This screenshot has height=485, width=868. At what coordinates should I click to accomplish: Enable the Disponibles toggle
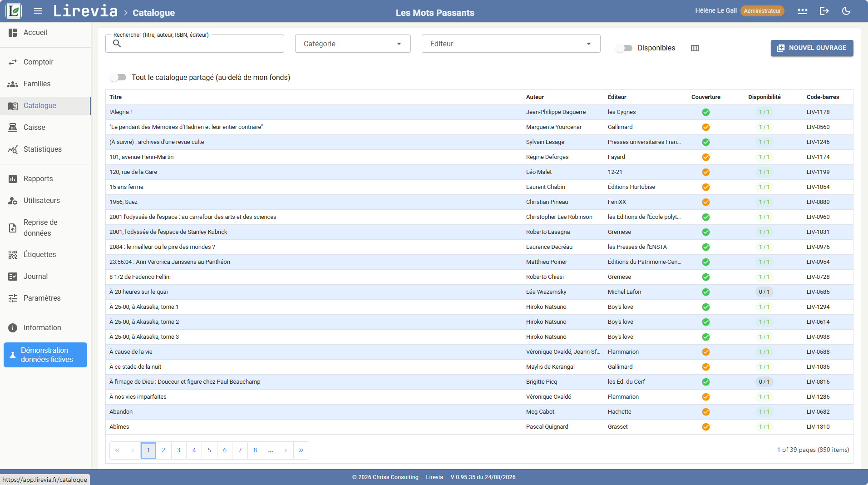(x=624, y=48)
